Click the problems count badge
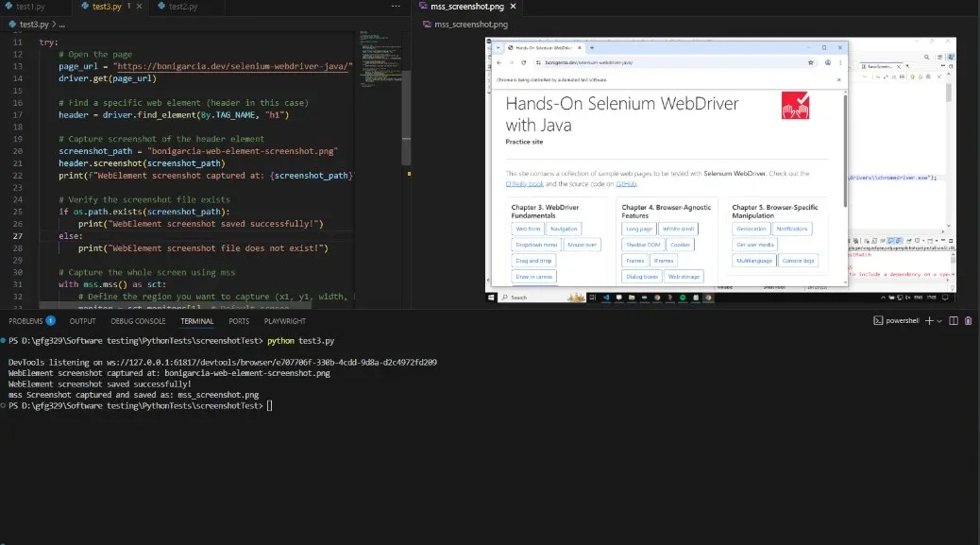The height and width of the screenshot is (545, 980). click(51, 320)
